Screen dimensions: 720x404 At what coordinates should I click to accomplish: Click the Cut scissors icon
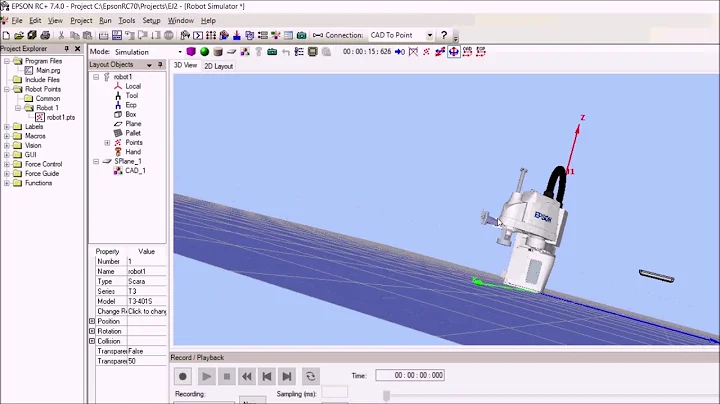61,35
